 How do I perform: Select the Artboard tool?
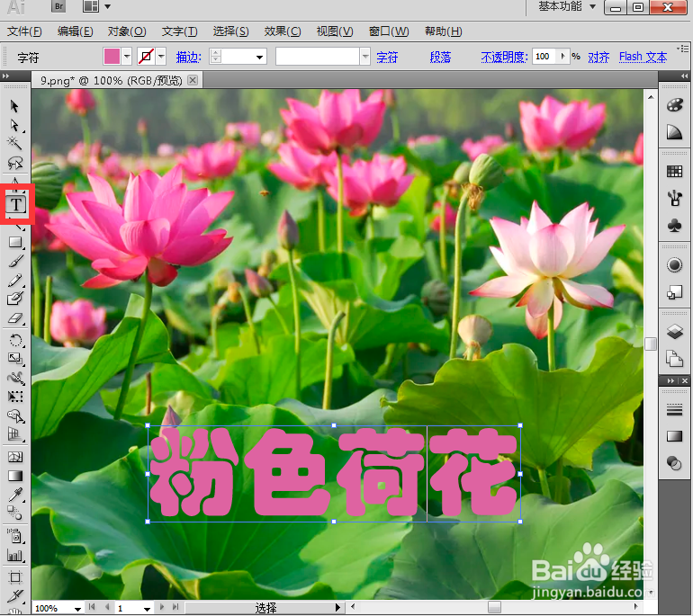coord(15,576)
